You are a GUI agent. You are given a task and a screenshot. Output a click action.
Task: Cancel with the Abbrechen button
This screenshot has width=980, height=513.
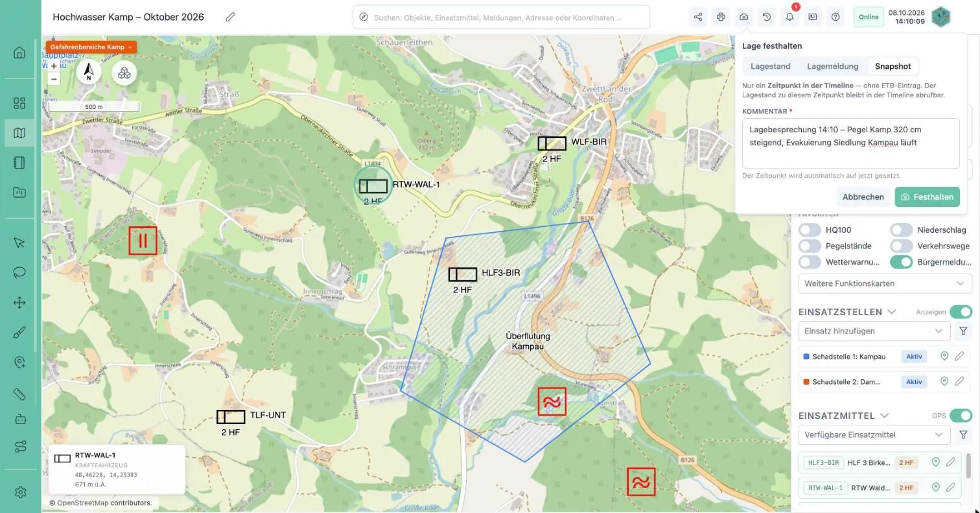(863, 197)
